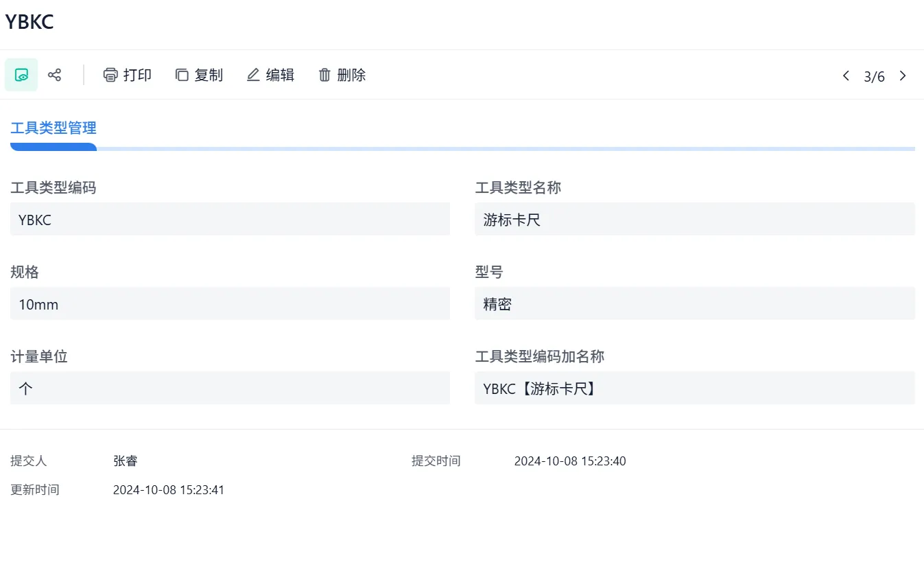The image size is (924, 569).
Task: Go to previous record arrow
Action: 846,76
